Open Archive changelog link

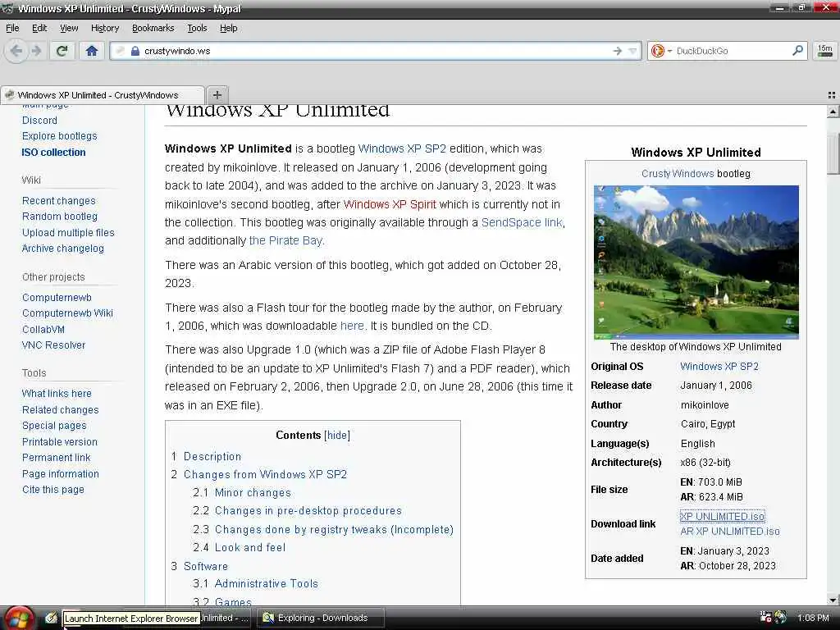(x=62, y=248)
